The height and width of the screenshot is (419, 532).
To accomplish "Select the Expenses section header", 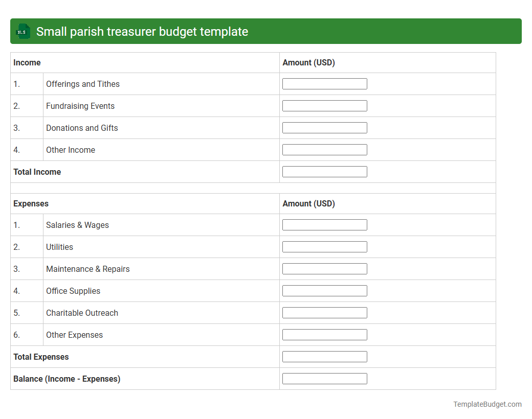I will coord(31,203).
